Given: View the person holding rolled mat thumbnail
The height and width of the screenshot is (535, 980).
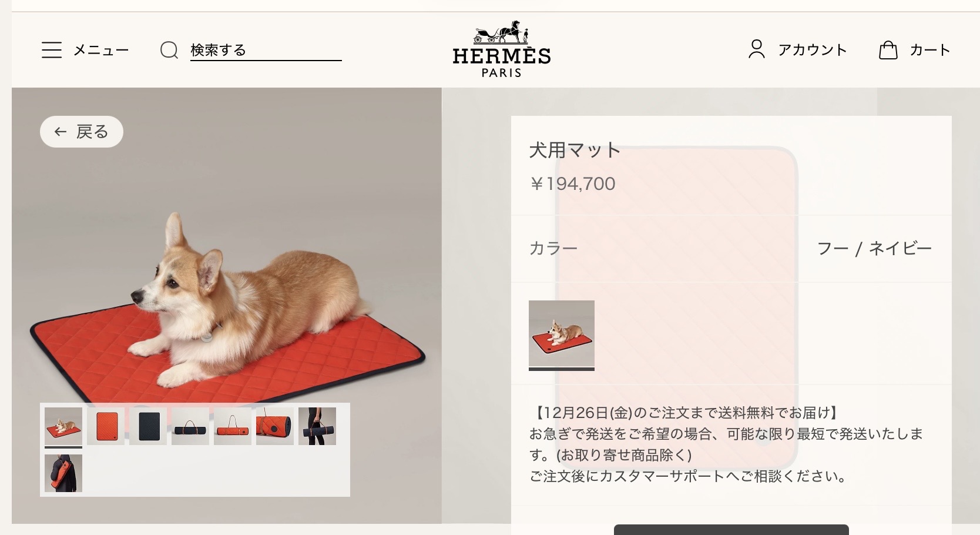Looking at the screenshot, I should 317,426.
